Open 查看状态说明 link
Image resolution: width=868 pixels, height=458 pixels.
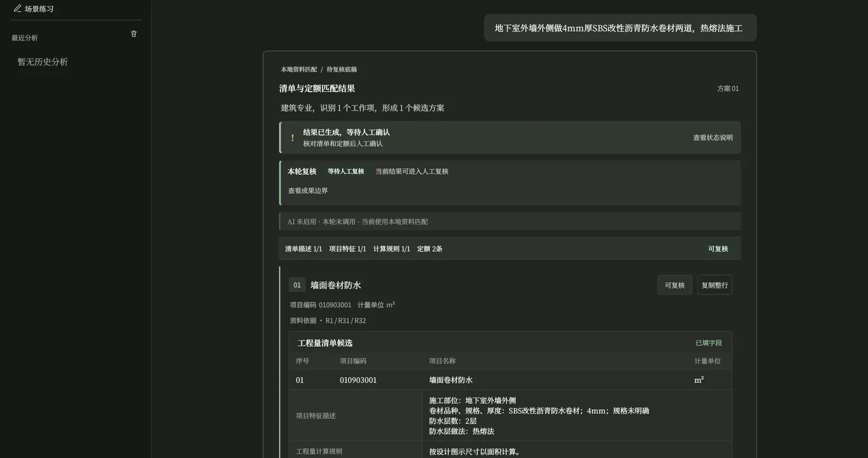click(713, 138)
